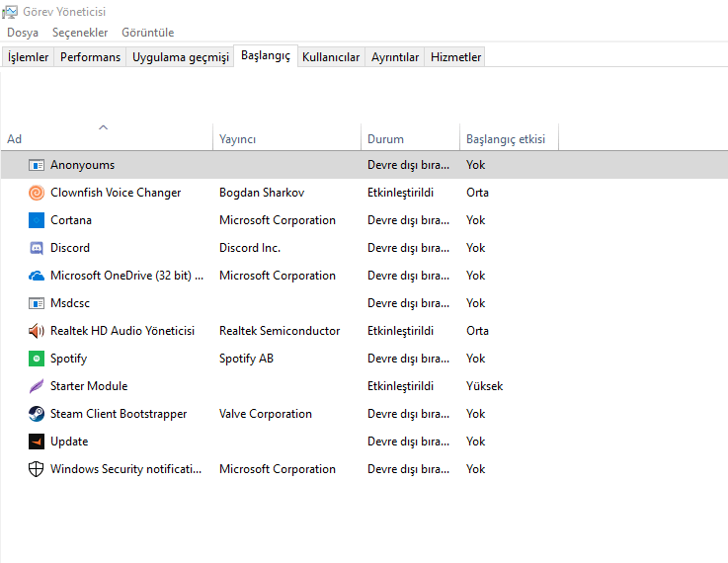Image resolution: width=728 pixels, height=563 pixels.
Task: Click the Clownfish Voice Changer icon
Action: (x=37, y=193)
